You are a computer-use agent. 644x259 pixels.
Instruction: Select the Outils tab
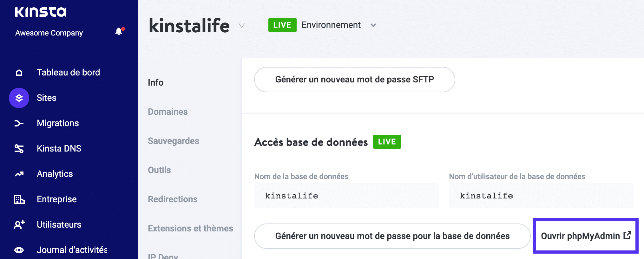159,170
